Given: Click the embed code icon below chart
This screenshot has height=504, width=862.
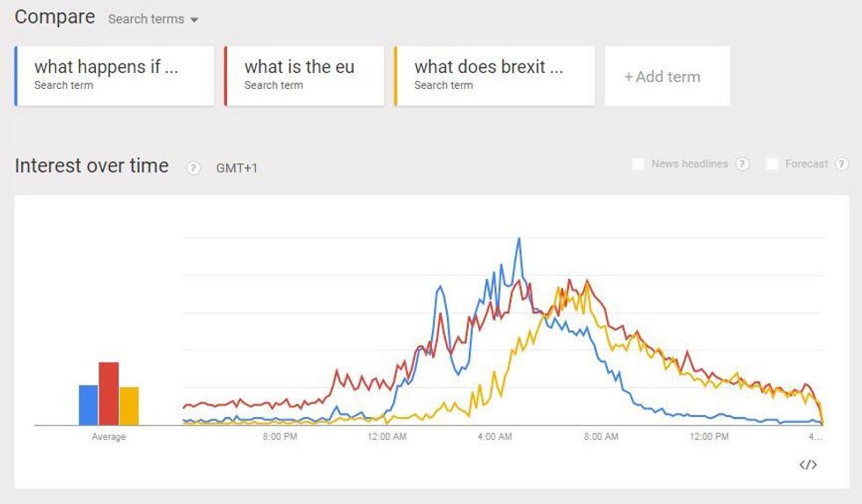Looking at the screenshot, I should click(808, 464).
